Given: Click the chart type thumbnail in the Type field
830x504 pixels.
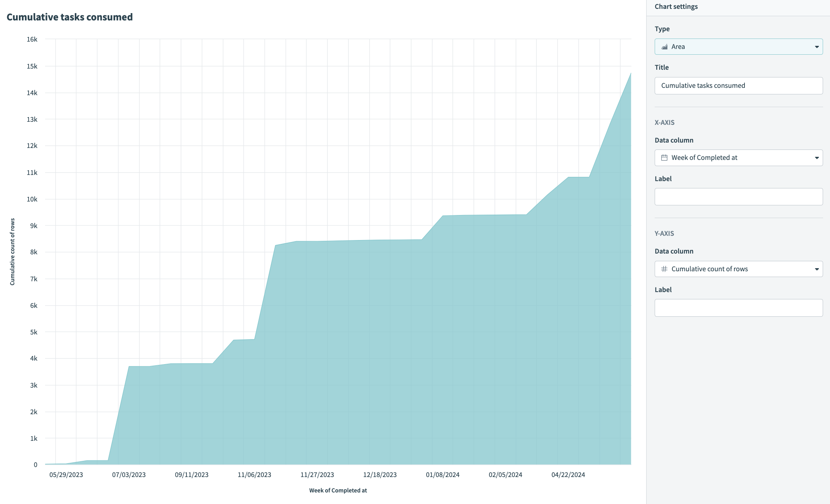Looking at the screenshot, I should pos(664,47).
